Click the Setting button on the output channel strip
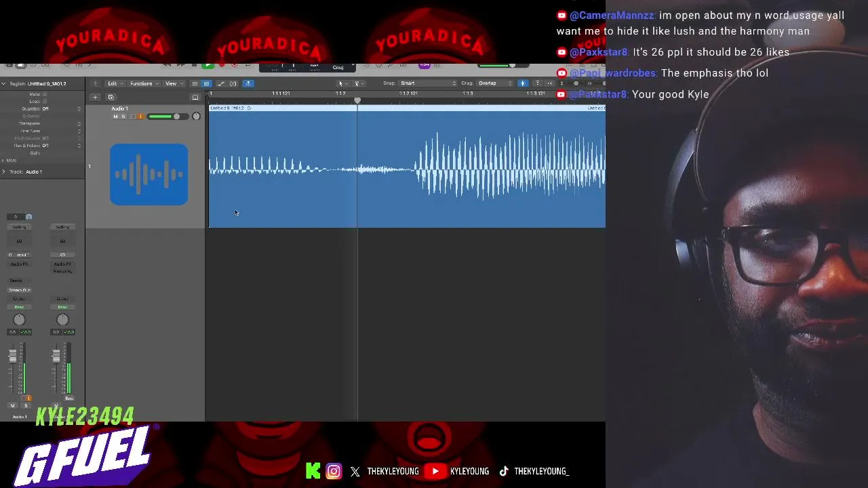868x488 pixels. click(x=62, y=227)
